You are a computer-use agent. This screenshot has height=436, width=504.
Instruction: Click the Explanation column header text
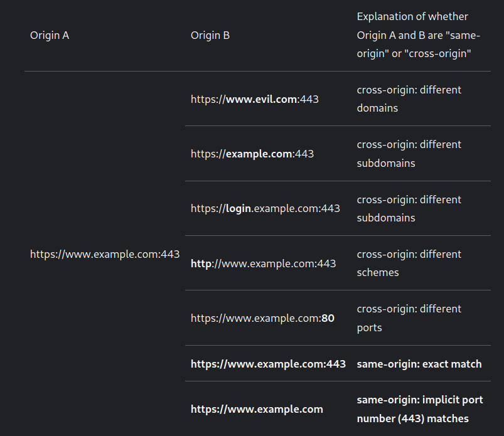point(419,35)
